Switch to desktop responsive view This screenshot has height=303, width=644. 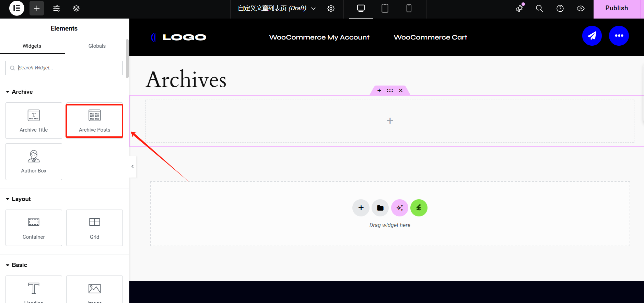point(361,8)
